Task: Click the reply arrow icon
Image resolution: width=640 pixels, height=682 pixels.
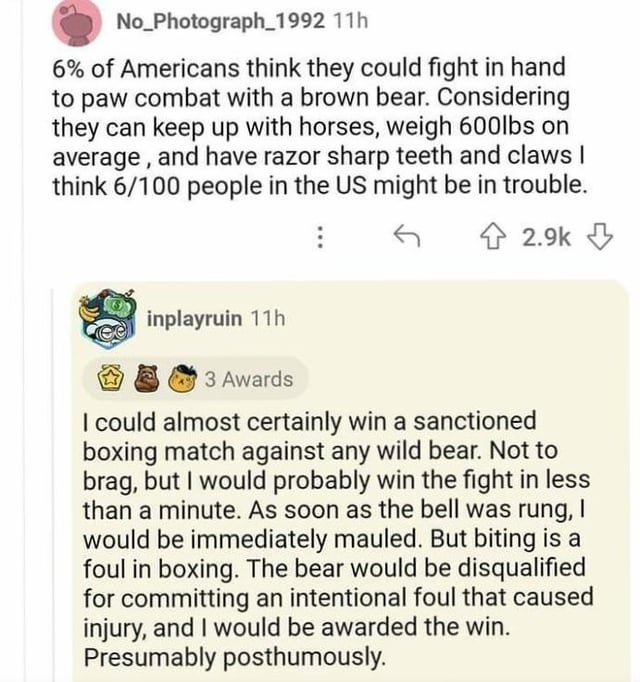Action: (404, 236)
